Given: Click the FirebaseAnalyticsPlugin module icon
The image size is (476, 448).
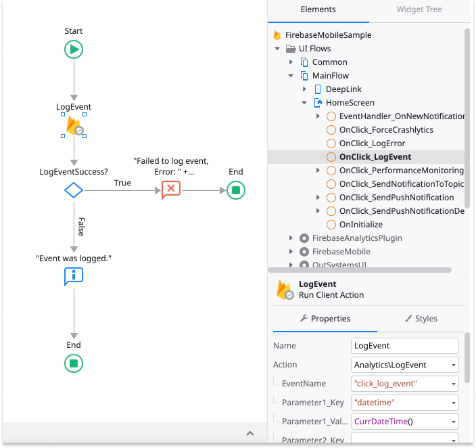Looking at the screenshot, I should coord(304,238).
